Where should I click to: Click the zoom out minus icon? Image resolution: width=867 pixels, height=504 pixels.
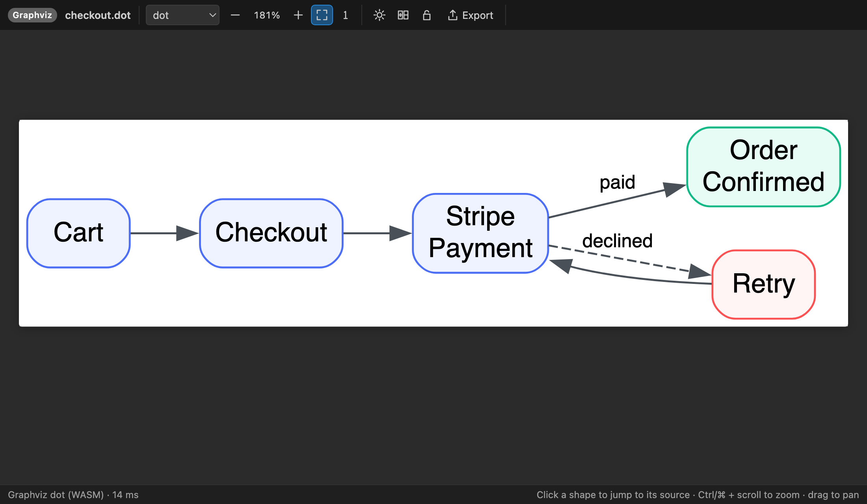pyautogui.click(x=235, y=15)
